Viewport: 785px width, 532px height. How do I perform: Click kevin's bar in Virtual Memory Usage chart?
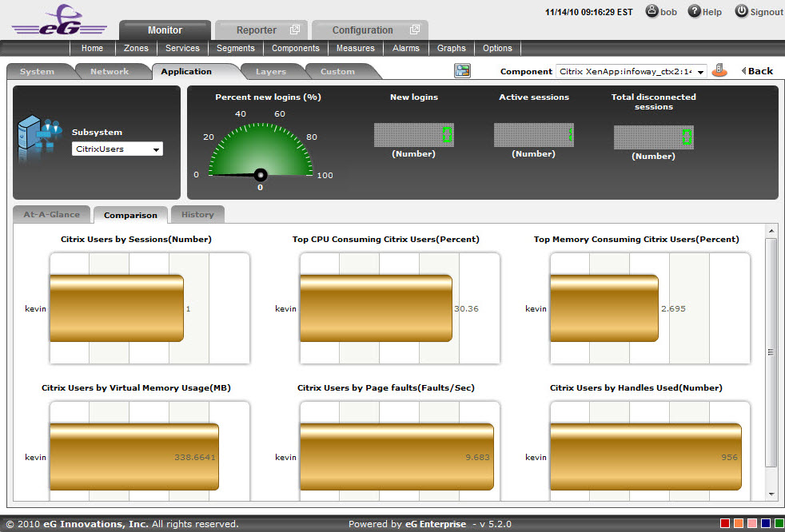tap(134, 457)
